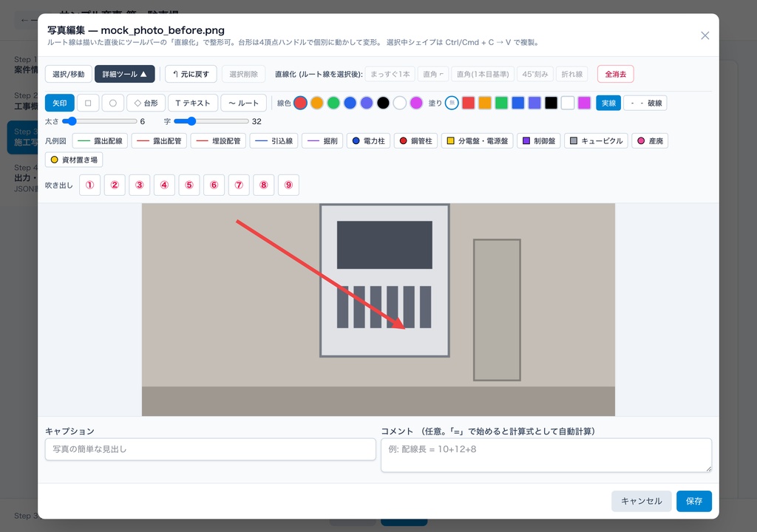Image resolution: width=757 pixels, height=532 pixels.
Task: Select the 台形 trapezoid tool
Action: pos(146,103)
